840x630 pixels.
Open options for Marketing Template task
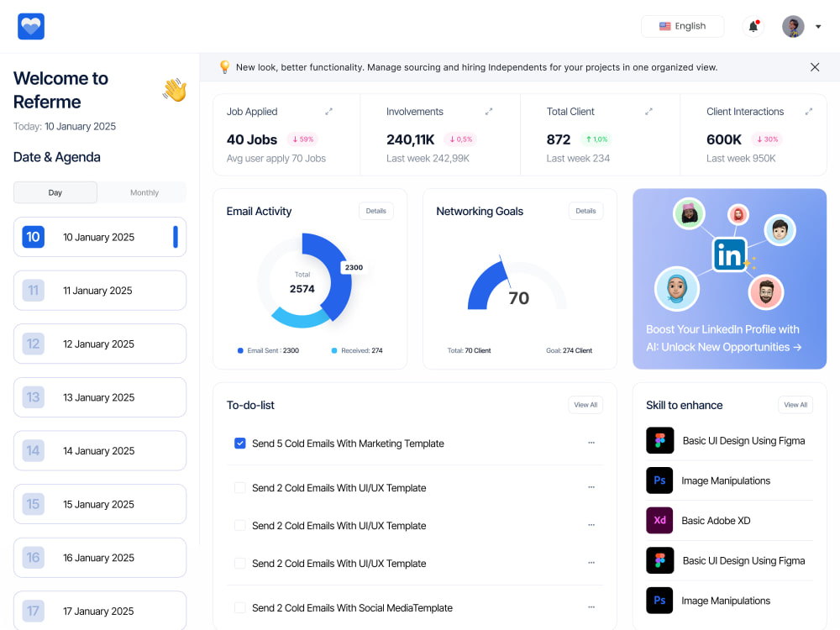(x=591, y=443)
